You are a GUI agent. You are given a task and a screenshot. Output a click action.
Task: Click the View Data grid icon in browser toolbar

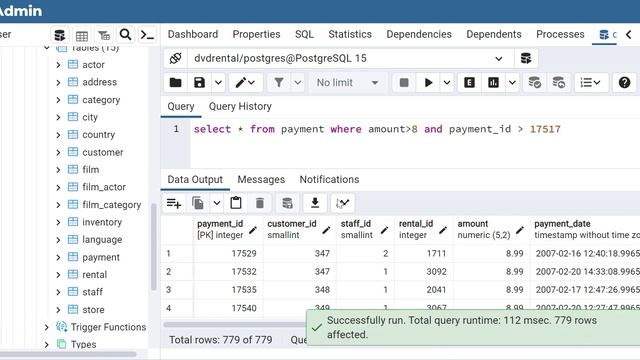tap(82, 36)
